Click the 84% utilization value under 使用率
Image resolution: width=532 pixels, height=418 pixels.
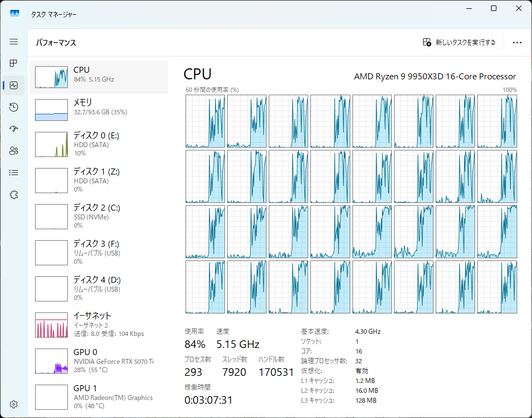pos(195,344)
